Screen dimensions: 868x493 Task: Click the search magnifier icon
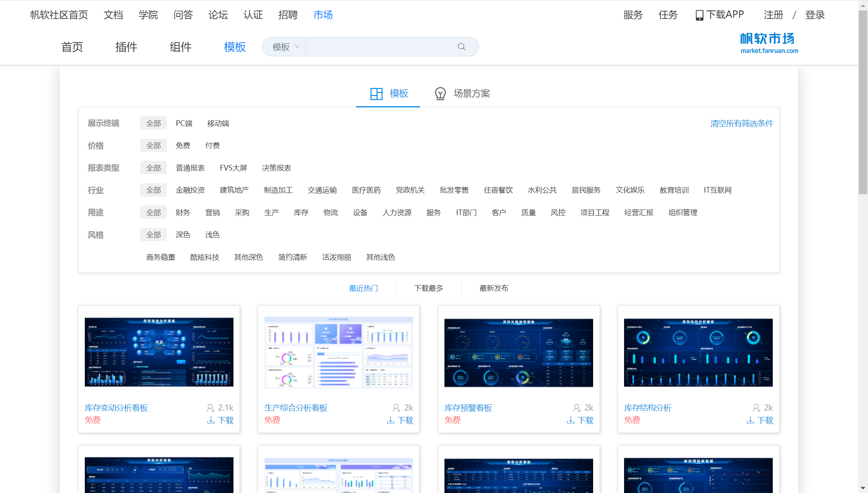point(461,47)
